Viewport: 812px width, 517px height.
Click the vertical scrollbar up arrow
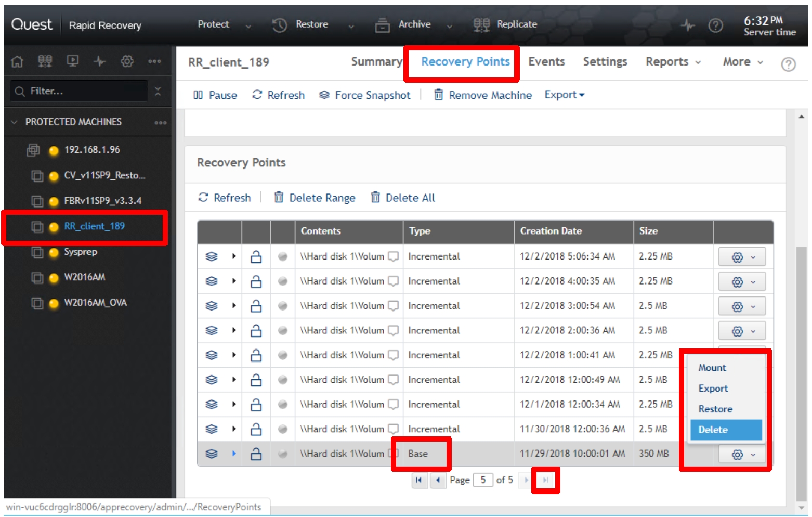click(802, 117)
